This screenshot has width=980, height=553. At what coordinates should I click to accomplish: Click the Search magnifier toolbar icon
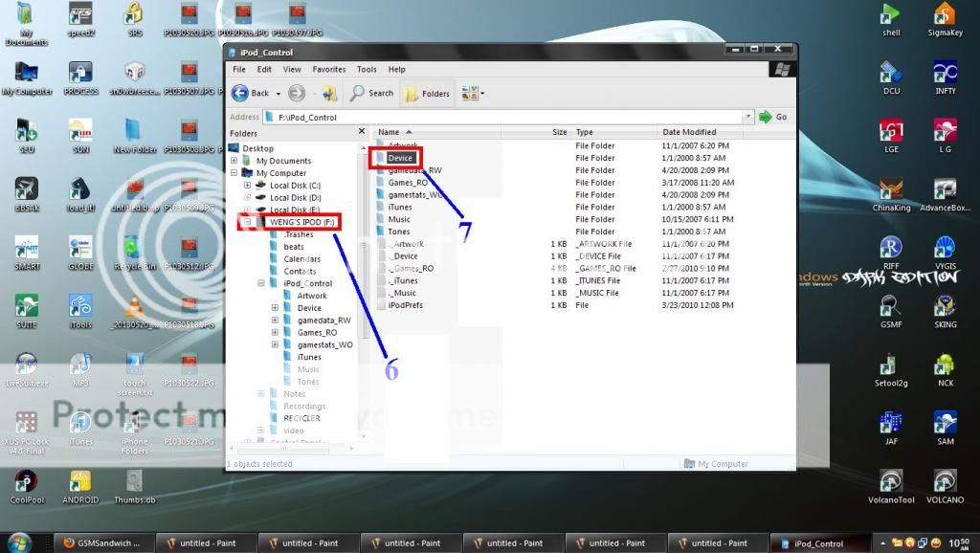pos(371,93)
